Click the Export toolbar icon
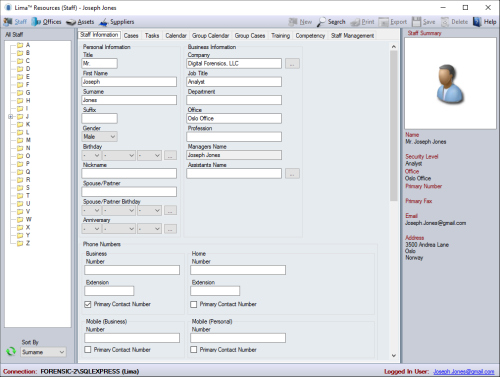The image size is (500, 377). (384, 22)
